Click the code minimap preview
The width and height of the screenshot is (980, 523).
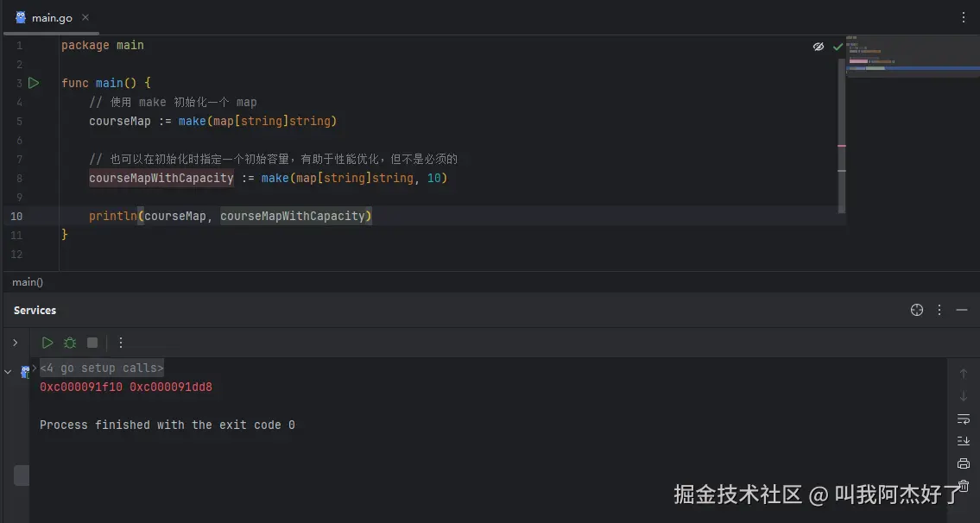911,58
